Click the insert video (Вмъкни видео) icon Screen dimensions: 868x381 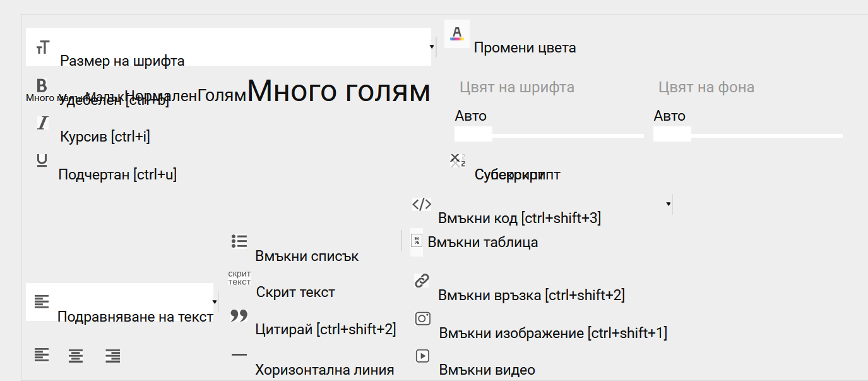[x=422, y=356]
